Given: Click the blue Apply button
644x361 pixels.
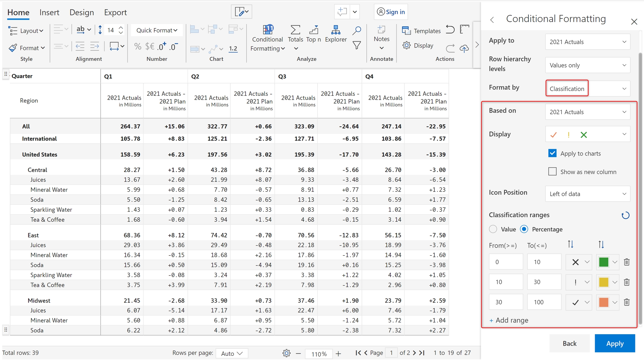Looking at the screenshot, I should [615, 343].
